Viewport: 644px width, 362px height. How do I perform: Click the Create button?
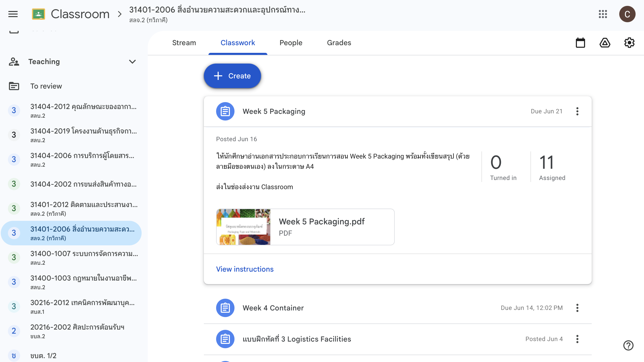click(x=232, y=76)
